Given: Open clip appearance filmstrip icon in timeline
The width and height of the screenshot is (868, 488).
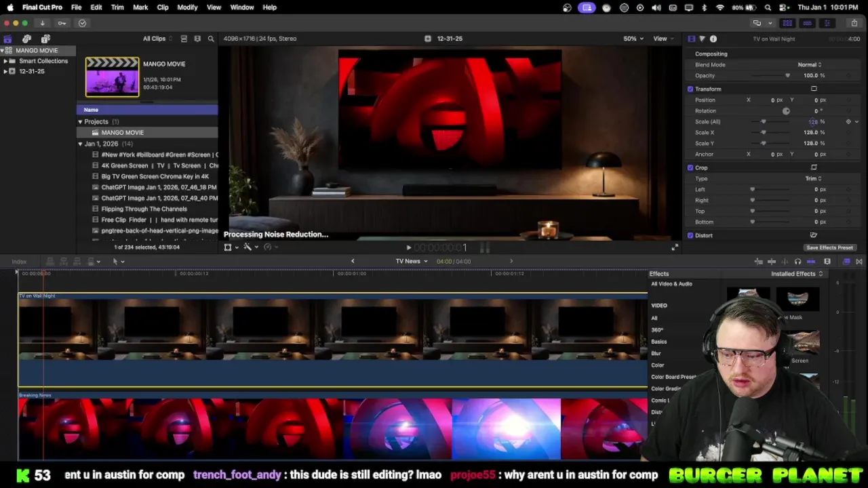Looking at the screenshot, I should pos(827,262).
